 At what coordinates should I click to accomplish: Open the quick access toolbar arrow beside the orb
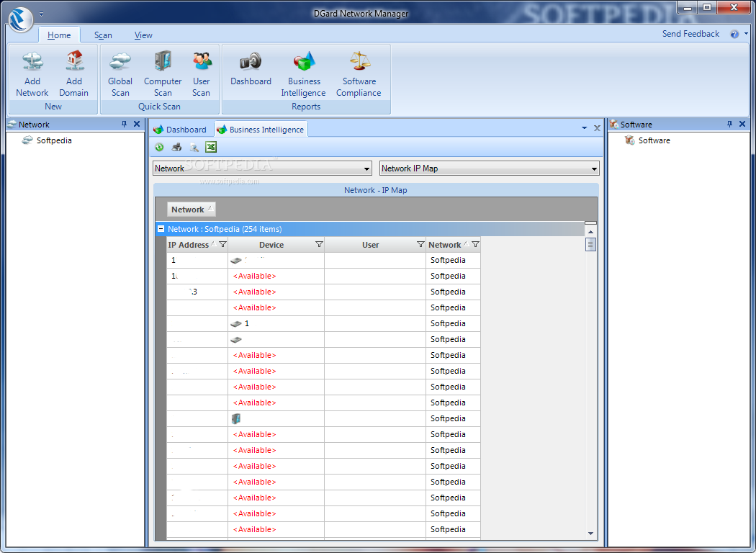[x=42, y=14]
